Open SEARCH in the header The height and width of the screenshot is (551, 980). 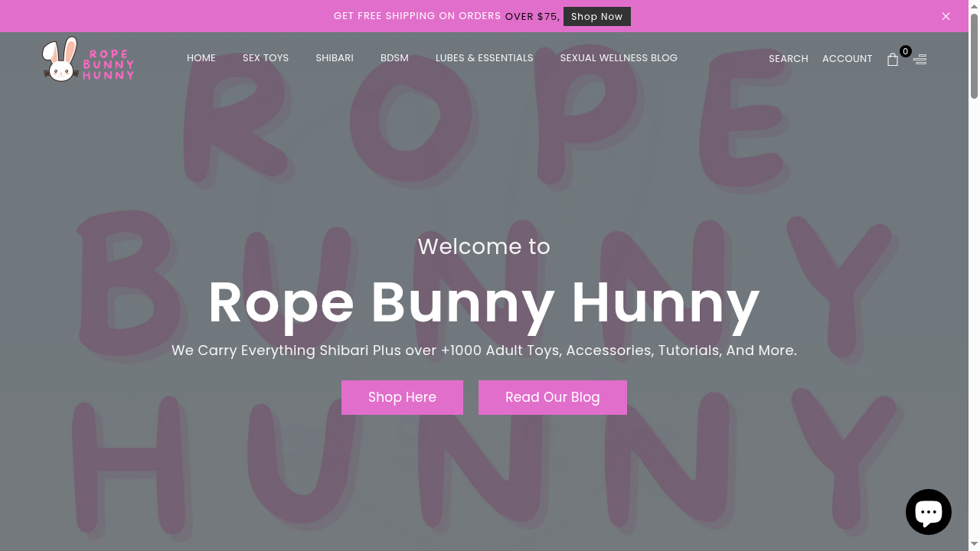click(x=788, y=58)
